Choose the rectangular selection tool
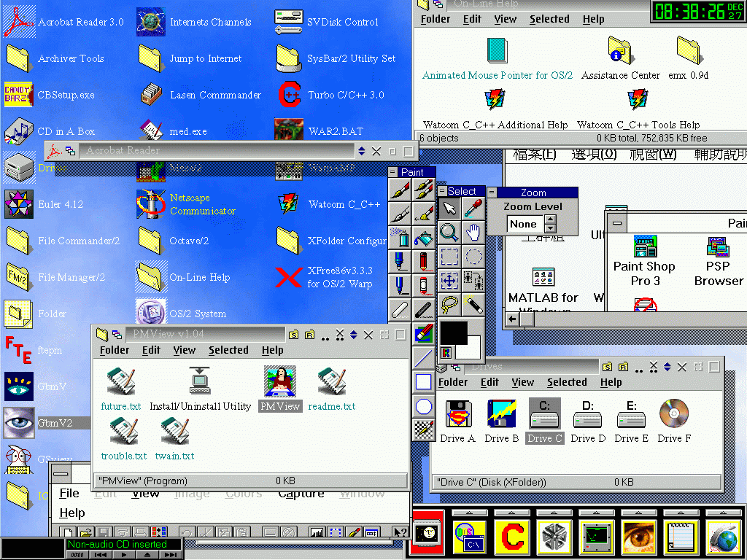Screen dimensions: 747x560 [449, 256]
